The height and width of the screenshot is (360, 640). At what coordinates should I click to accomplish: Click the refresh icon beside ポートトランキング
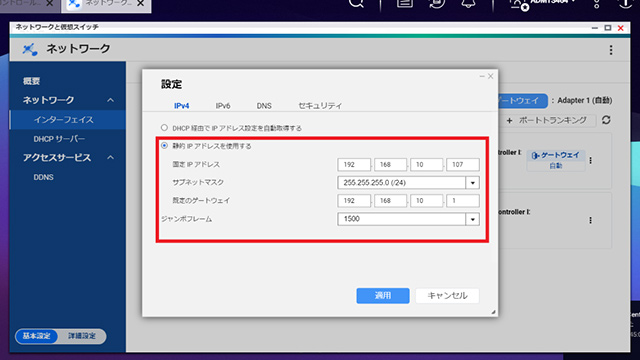pos(606,120)
